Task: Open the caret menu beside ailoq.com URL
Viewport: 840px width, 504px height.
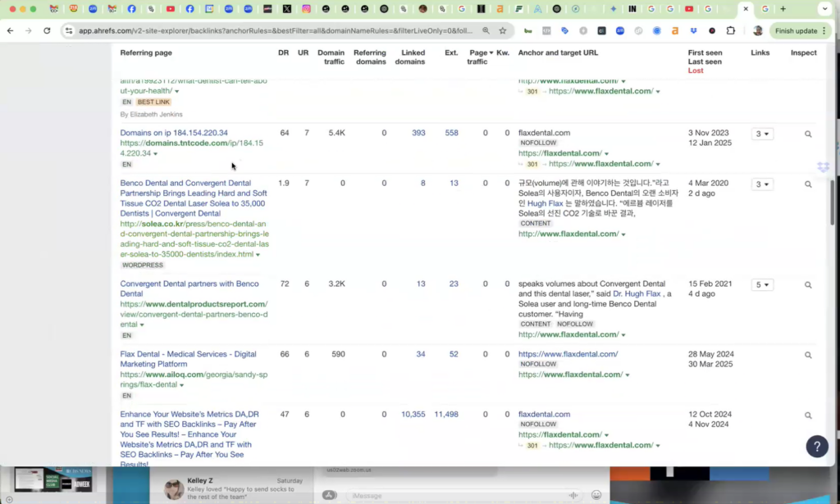Action: (x=181, y=385)
